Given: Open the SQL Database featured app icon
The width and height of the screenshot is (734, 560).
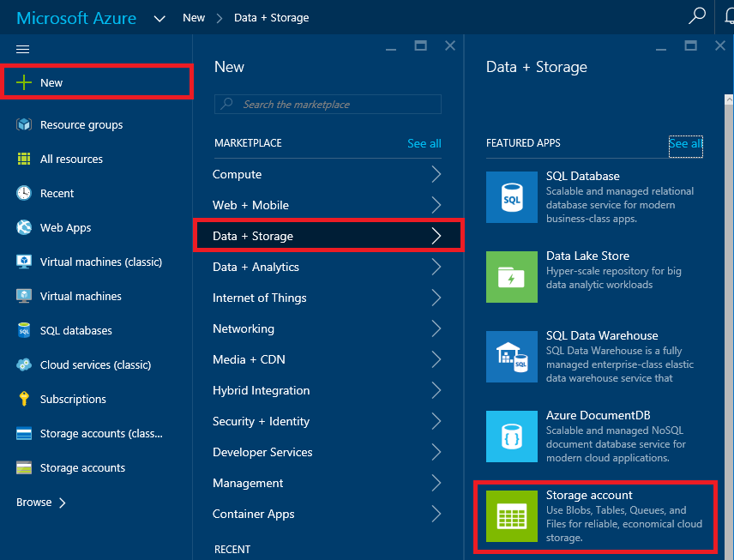Looking at the screenshot, I should pyautogui.click(x=511, y=196).
